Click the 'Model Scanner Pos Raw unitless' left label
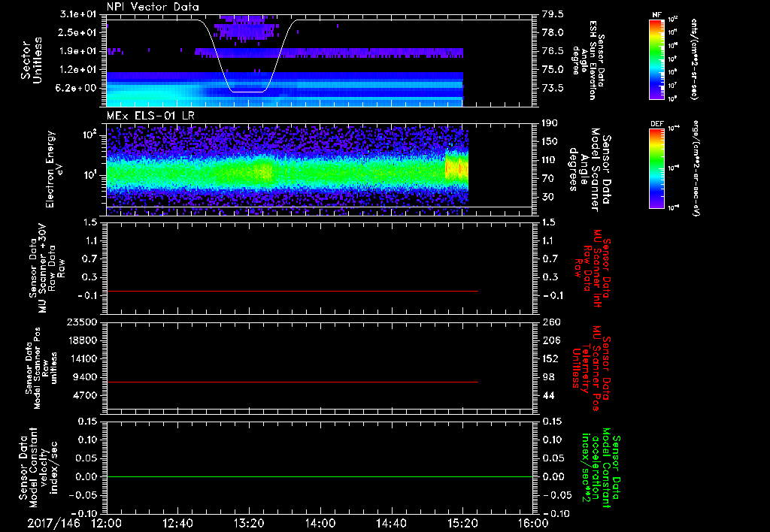 coord(41,368)
